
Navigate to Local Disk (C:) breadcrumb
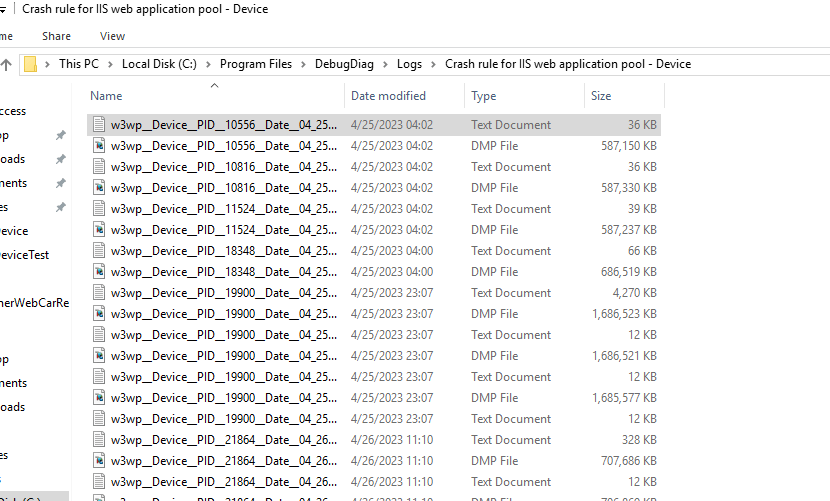[x=159, y=64]
